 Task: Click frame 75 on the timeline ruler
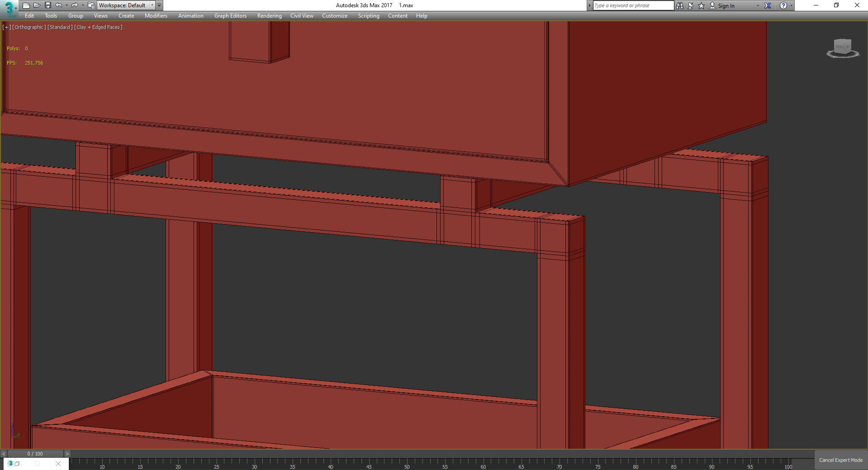598,466
